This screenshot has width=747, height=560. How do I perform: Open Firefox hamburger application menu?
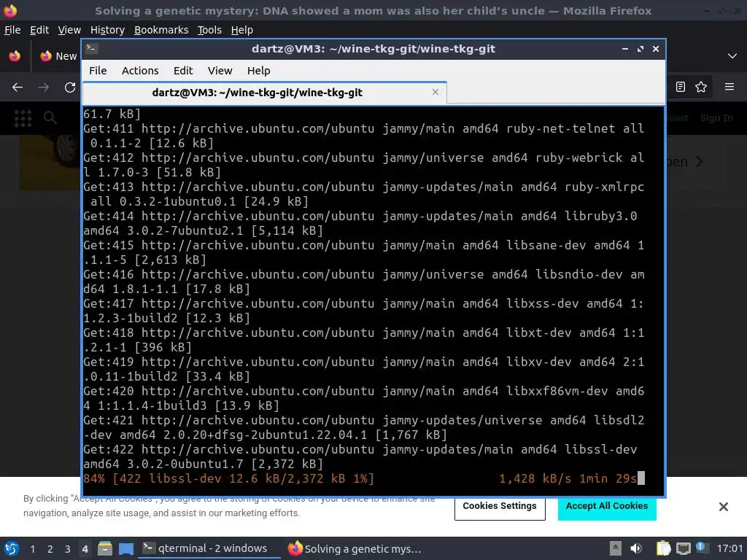point(729,87)
